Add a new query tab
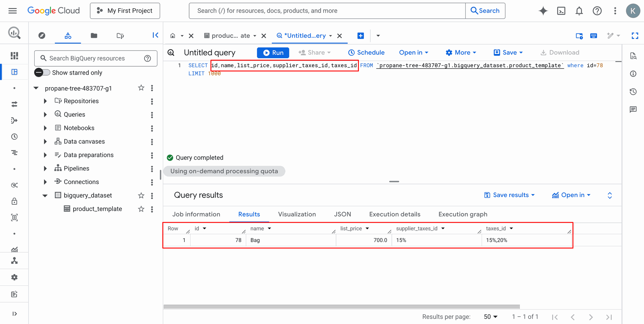 (x=361, y=36)
